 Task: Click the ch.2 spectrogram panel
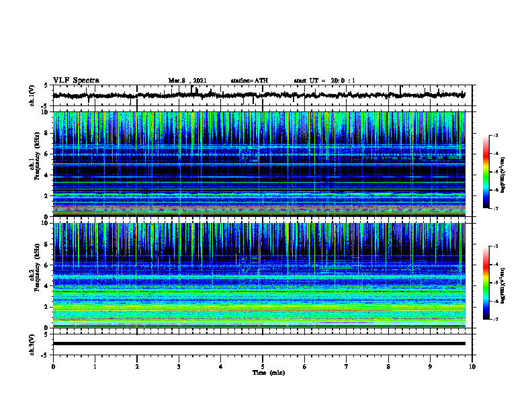pyautogui.click(x=259, y=275)
